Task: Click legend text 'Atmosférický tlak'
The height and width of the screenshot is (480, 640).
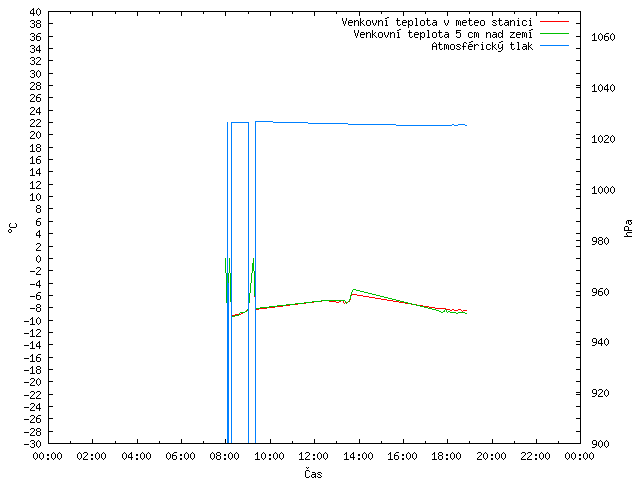Action: [482, 46]
